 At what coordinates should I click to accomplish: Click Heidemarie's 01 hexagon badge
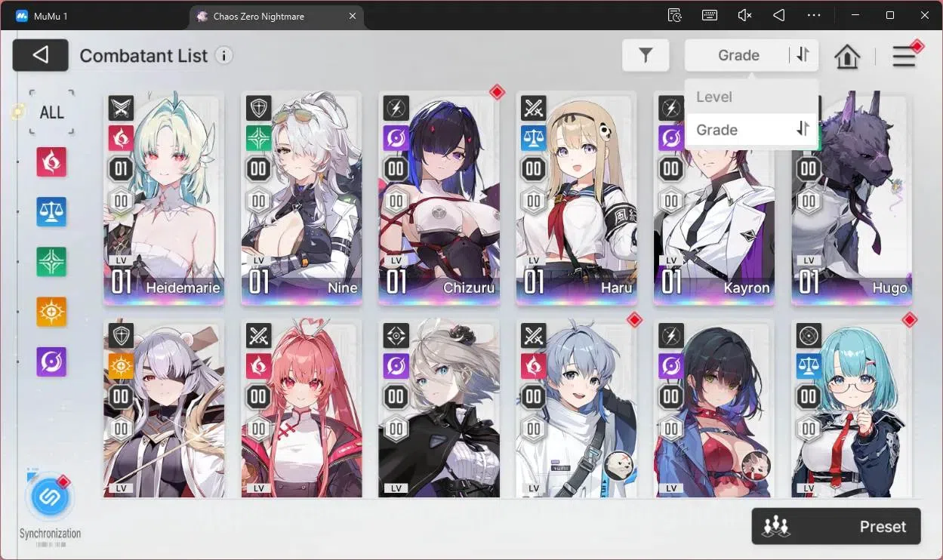121,169
